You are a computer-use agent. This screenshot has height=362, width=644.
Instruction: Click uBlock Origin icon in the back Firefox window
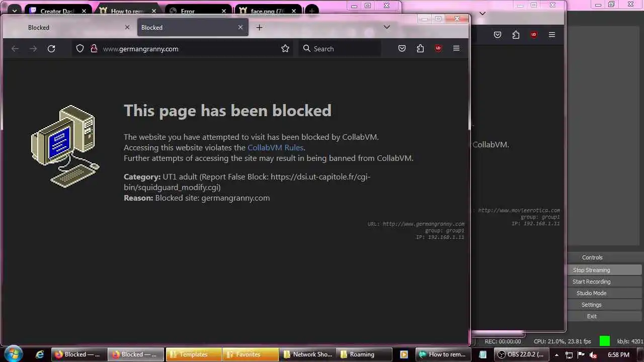[x=534, y=35]
